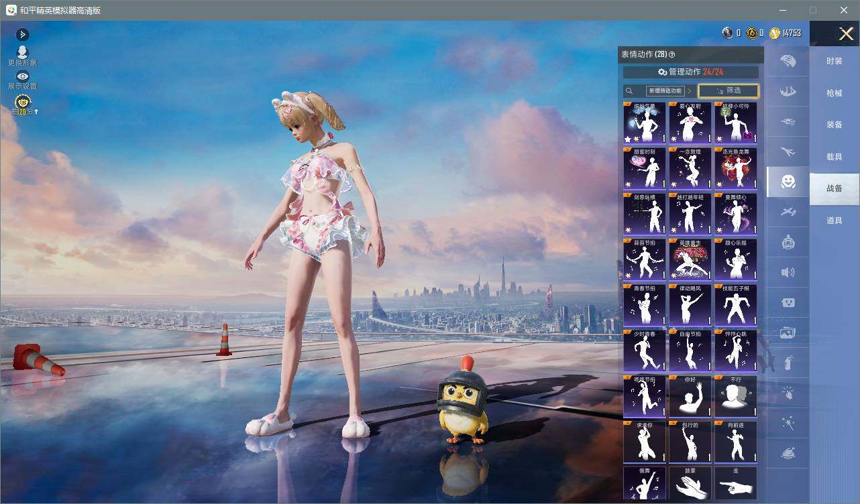Image resolution: width=860 pixels, height=504 pixels.
Task: Collapse the left panel arrow button
Action: pos(22,34)
